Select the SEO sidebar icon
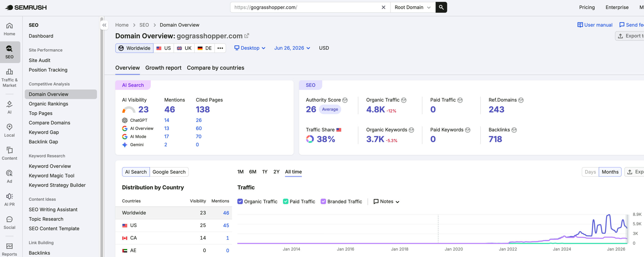Screen dimensions: 644x257 point(9,52)
